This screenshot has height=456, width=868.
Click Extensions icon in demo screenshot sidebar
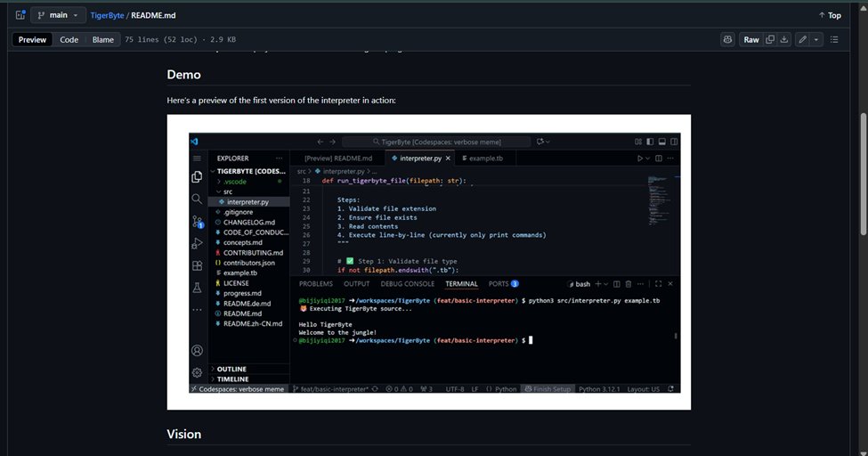pyautogui.click(x=197, y=266)
